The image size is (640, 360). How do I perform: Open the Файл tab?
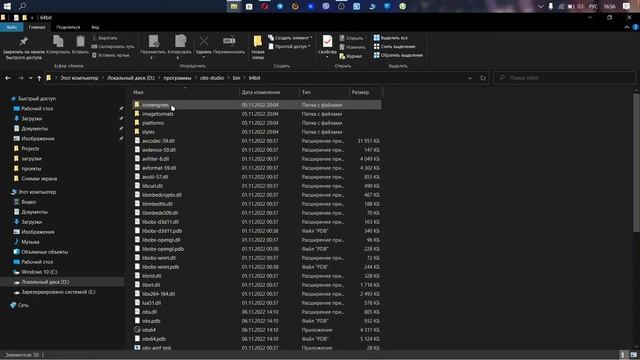point(11,27)
